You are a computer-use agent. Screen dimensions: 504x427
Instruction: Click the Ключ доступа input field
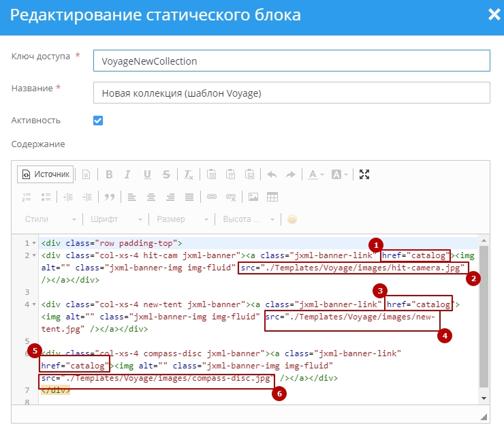coord(291,61)
